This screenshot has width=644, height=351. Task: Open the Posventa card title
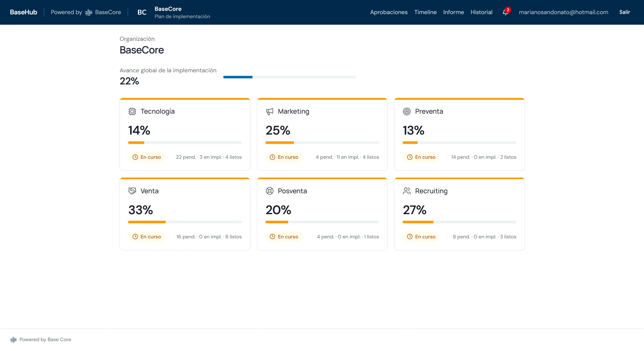pos(292,191)
